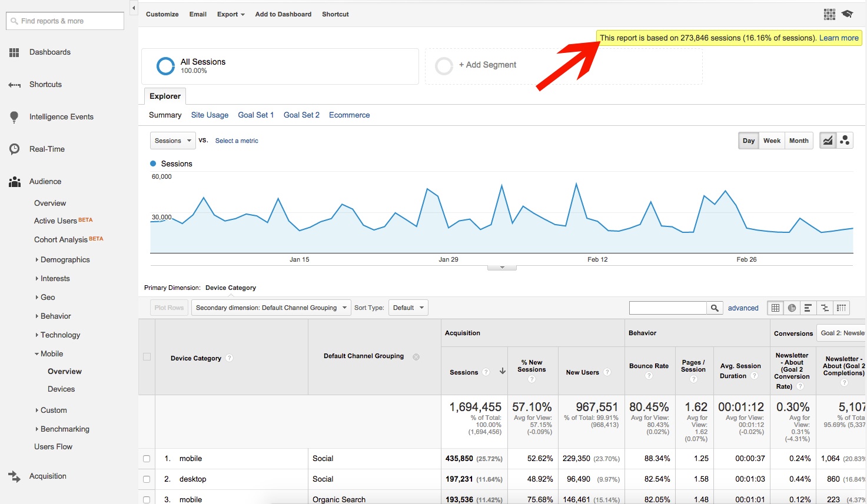Open the Sort Type Default dropdown
This screenshot has width=867, height=504.
coord(408,307)
